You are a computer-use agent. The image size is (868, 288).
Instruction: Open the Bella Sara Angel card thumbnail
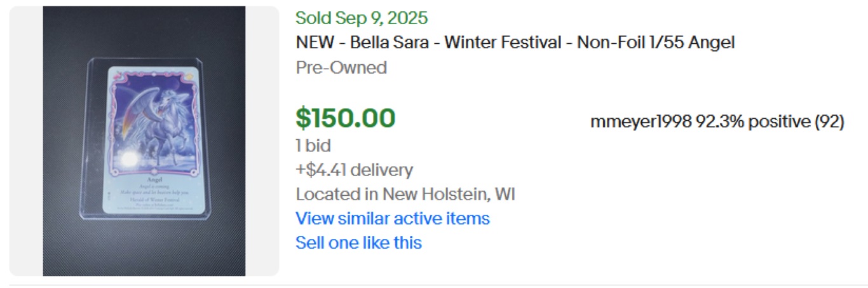point(144,141)
